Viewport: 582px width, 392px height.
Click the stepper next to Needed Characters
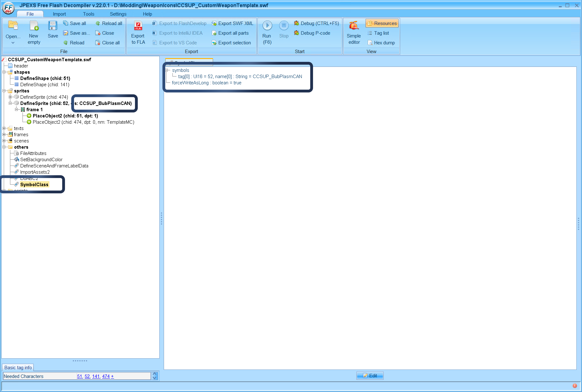tap(154, 376)
